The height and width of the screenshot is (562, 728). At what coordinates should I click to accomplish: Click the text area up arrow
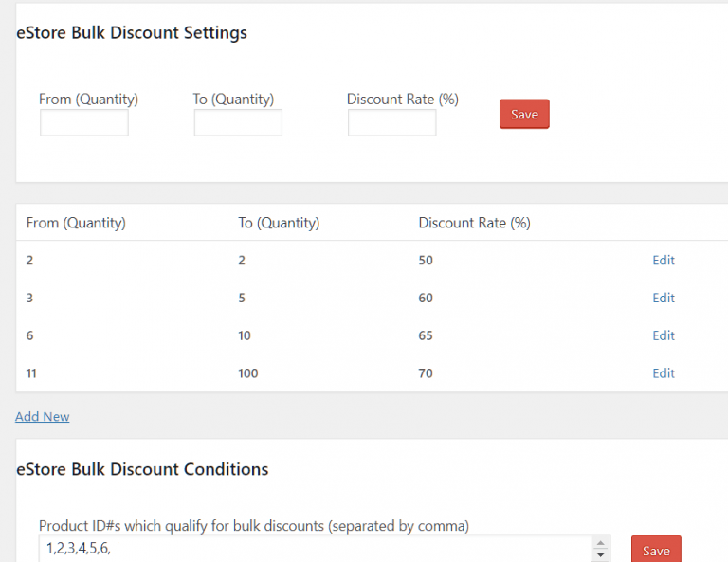pyautogui.click(x=600, y=543)
